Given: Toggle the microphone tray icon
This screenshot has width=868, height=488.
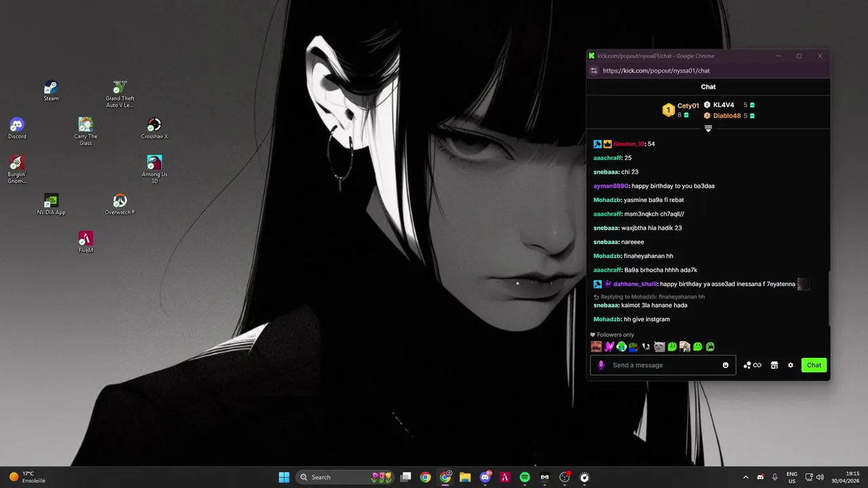Looking at the screenshot, I should tap(774, 477).
